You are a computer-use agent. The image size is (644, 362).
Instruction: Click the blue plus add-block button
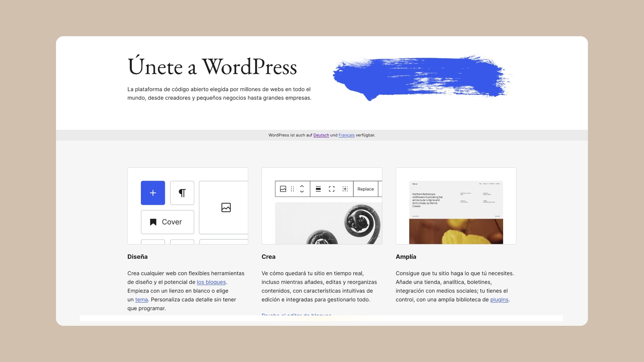(153, 193)
